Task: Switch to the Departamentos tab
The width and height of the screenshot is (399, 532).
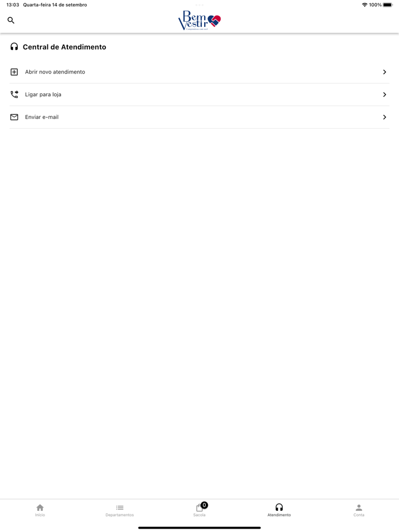Action: click(120, 510)
